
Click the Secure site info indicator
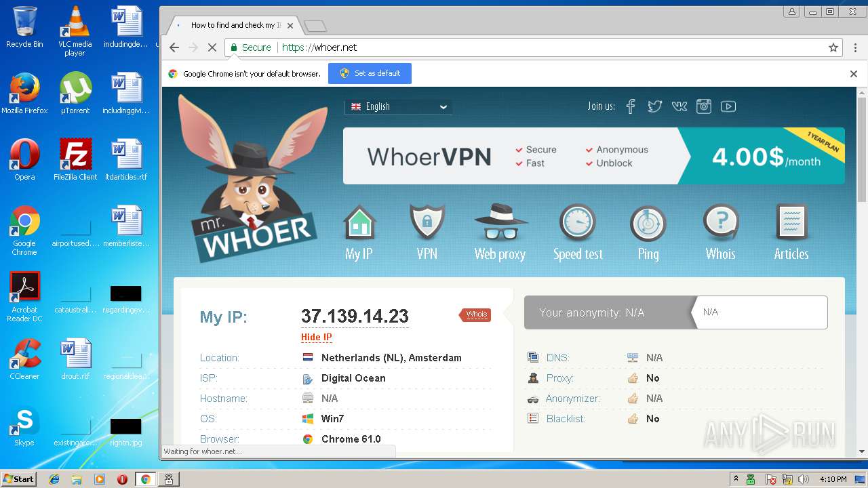(x=250, y=47)
